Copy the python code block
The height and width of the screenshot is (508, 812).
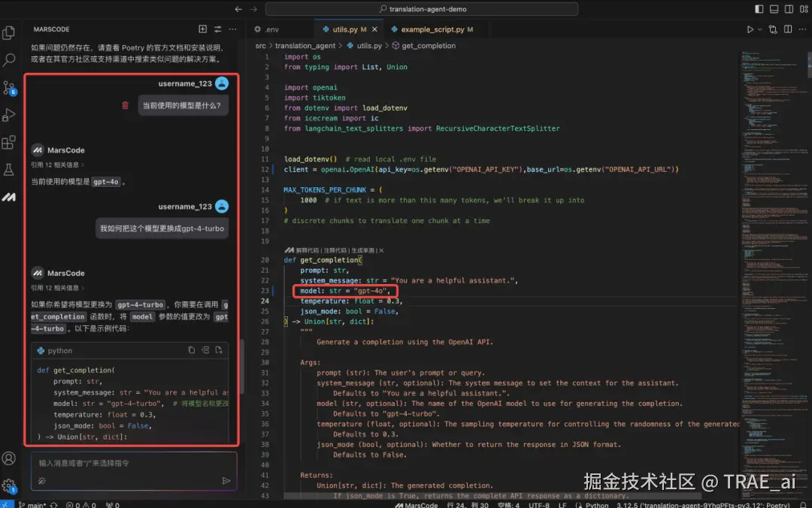[191, 350]
